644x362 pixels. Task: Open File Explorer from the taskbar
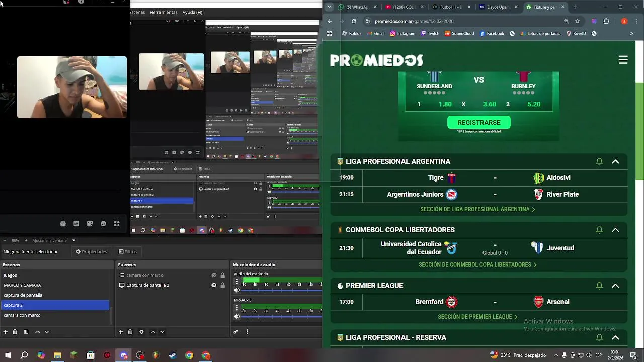57,355
